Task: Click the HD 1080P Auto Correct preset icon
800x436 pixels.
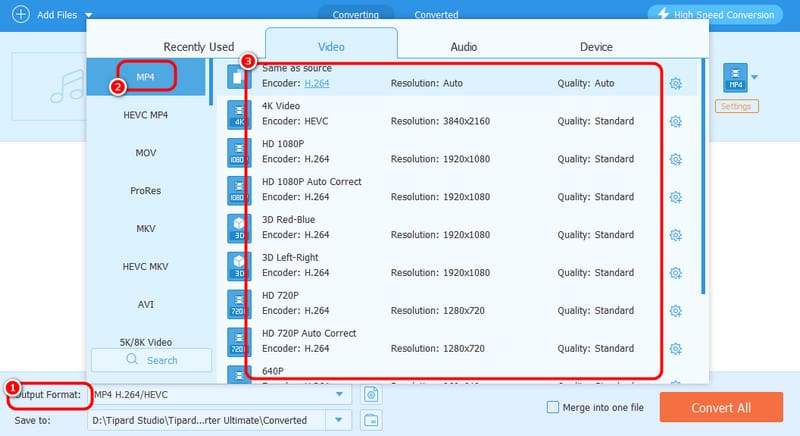Action: (x=239, y=191)
